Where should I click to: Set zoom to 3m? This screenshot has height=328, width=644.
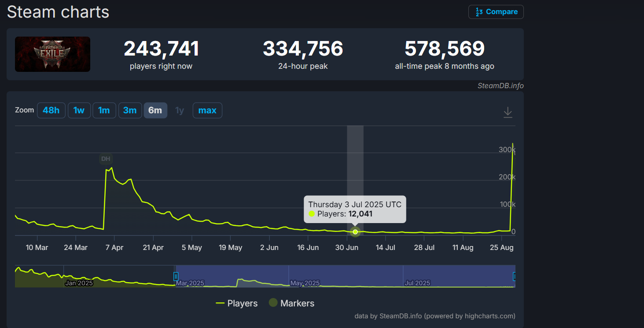[x=130, y=110]
